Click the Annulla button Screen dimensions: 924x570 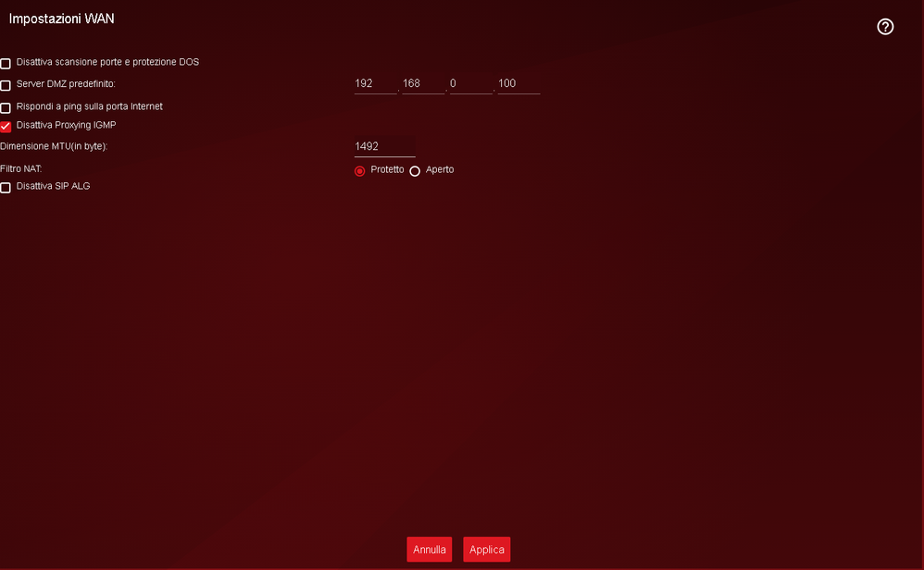coord(429,550)
